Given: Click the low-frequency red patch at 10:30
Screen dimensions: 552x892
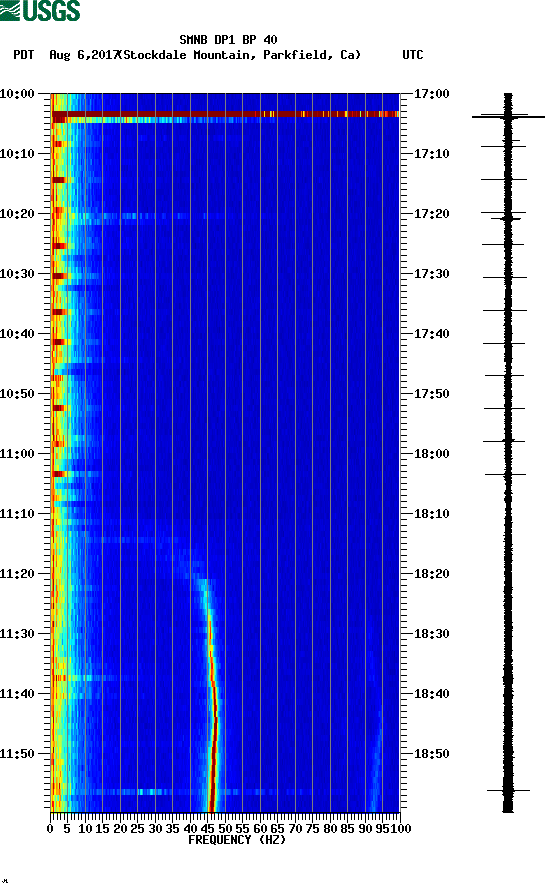Looking at the screenshot, I should 59,276.
